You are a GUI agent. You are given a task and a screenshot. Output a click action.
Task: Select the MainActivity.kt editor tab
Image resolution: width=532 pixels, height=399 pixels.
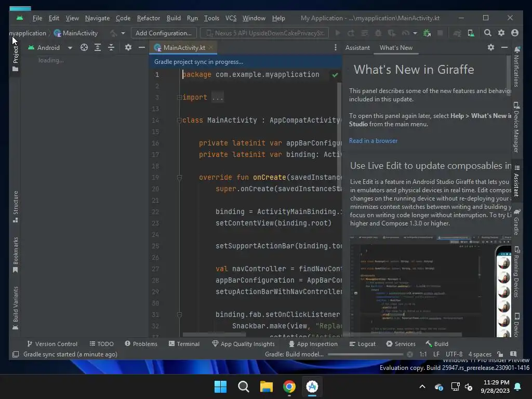pos(184,47)
